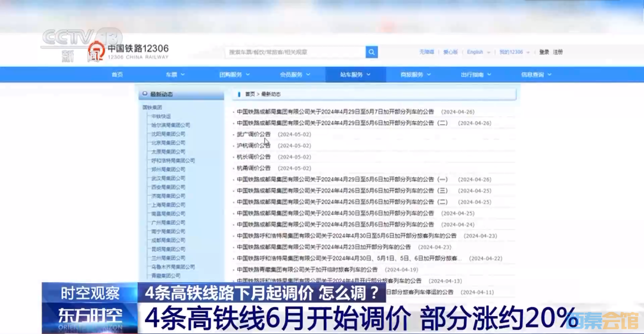Click the blue search magnifier icon
The width and height of the screenshot is (644, 334).
click(x=371, y=52)
